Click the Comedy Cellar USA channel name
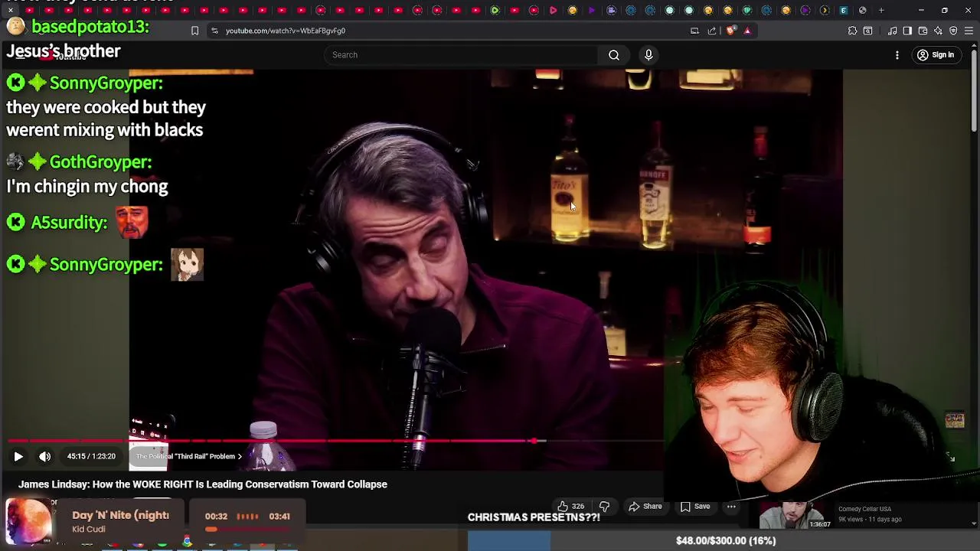 click(864, 509)
